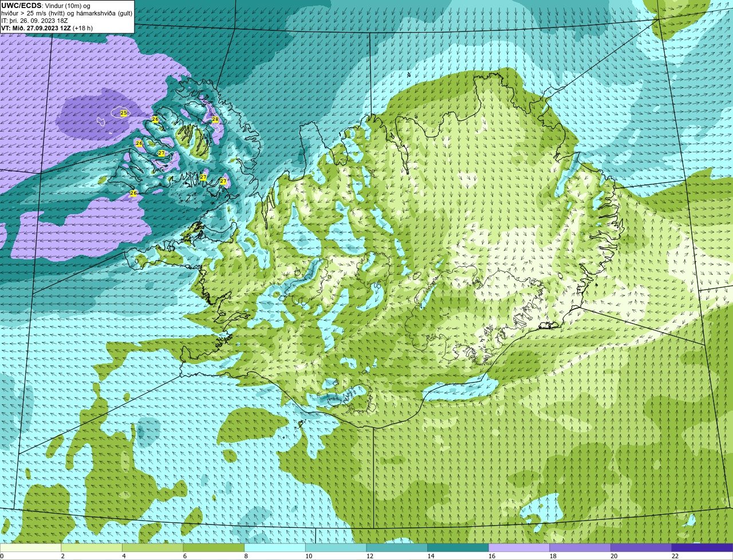The image size is (733, 560).
Task: Pick light purple swatch between 16 and 18
Action: click(519, 547)
